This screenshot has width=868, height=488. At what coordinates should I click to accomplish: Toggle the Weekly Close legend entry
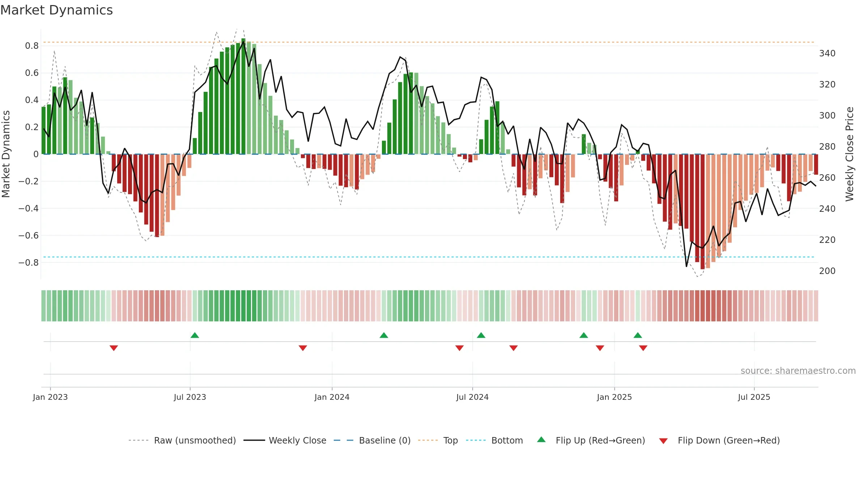[x=285, y=440]
